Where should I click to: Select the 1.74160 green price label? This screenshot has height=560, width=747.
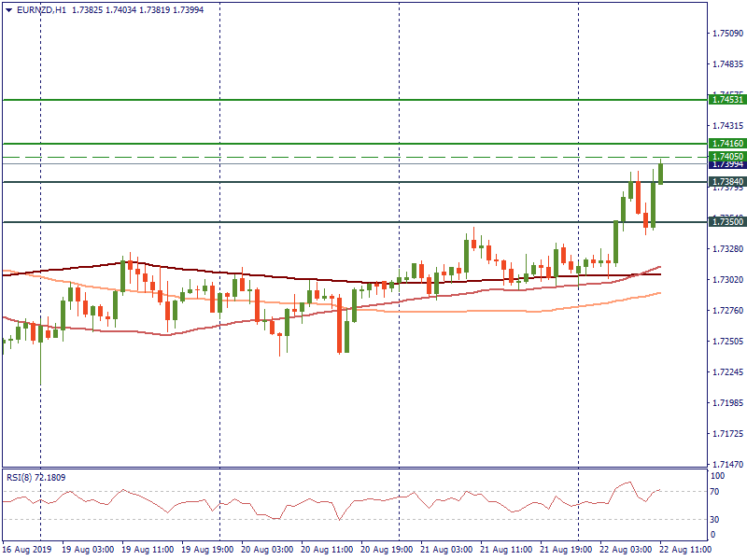pyautogui.click(x=726, y=144)
